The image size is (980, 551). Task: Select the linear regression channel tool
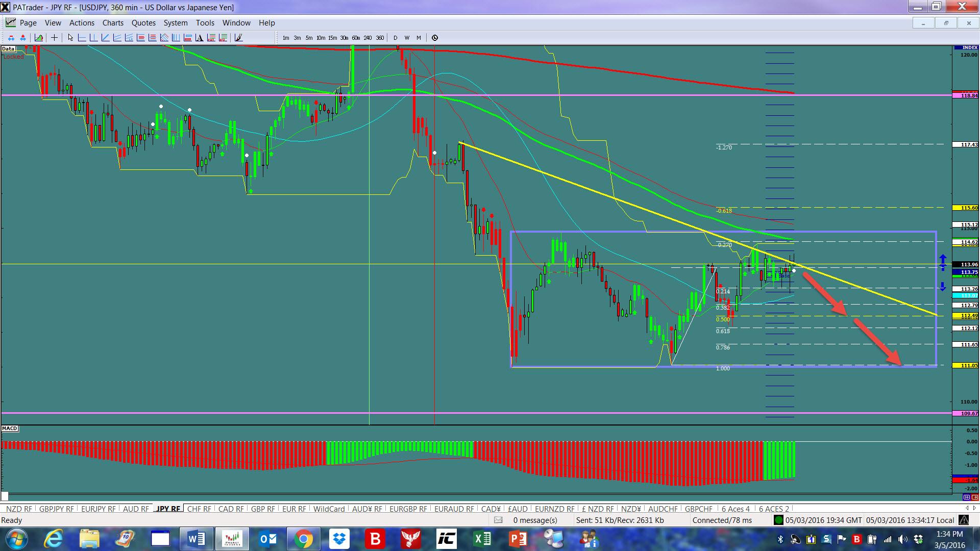129,38
